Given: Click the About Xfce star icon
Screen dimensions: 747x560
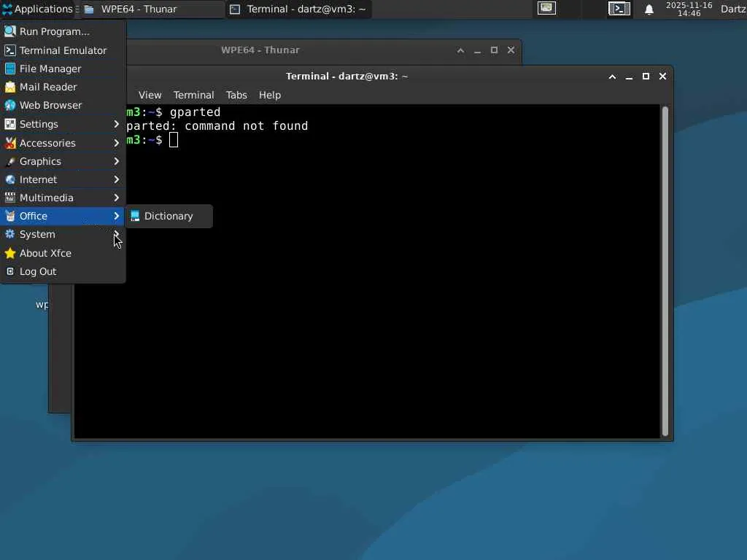Looking at the screenshot, I should point(10,253).
